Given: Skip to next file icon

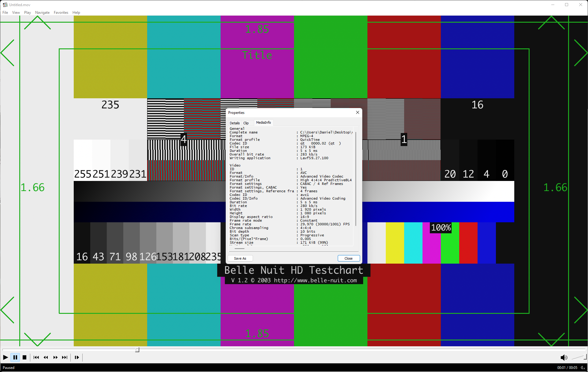Looking at the screenshot, I should [x=65, y=357].
